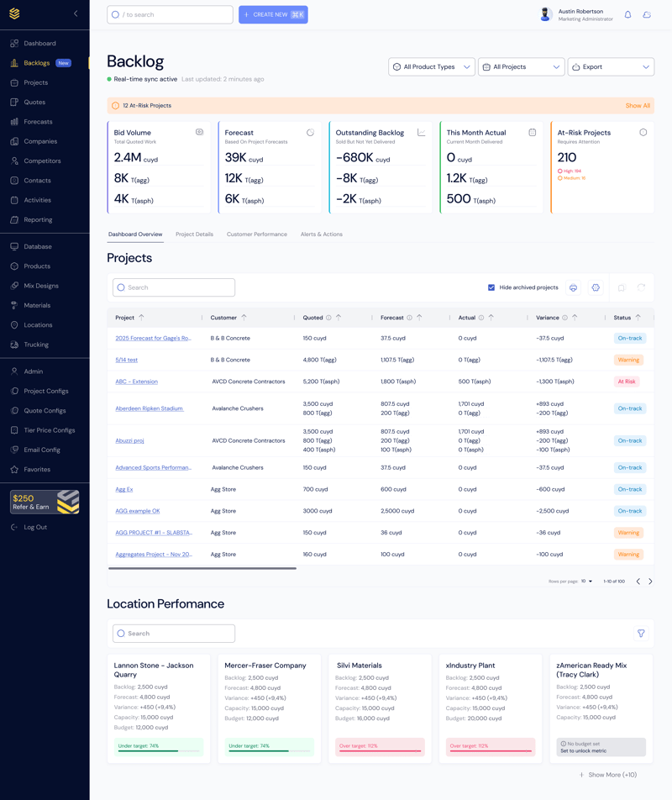This screenshot has height=800, width=672.
Task: Open table settings gear icon
Action: 596,287
